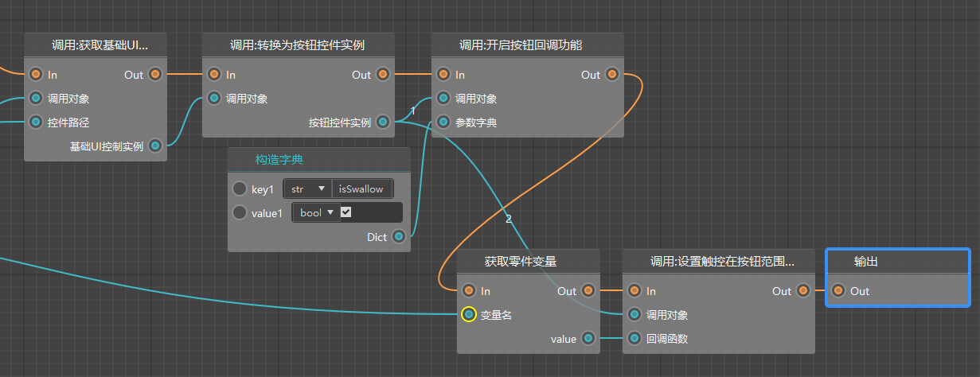Toggle the key1 round port in 构造字典
This screenshot has height=377, width=980.
click(240, 189)
